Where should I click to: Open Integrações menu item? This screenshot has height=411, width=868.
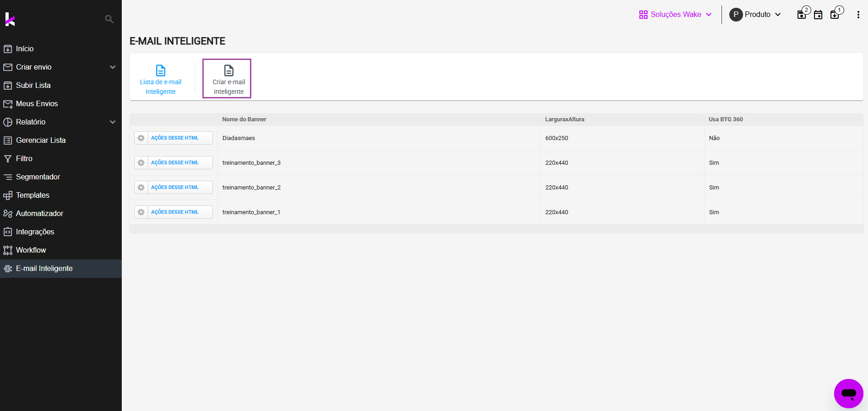tap(61, 232)
